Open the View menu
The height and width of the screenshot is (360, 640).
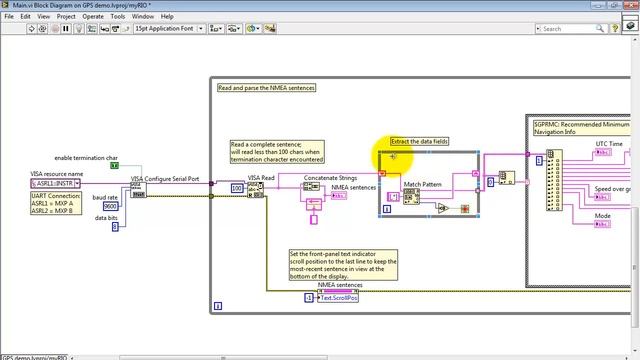pyautogui.click(x=43, y=16)
